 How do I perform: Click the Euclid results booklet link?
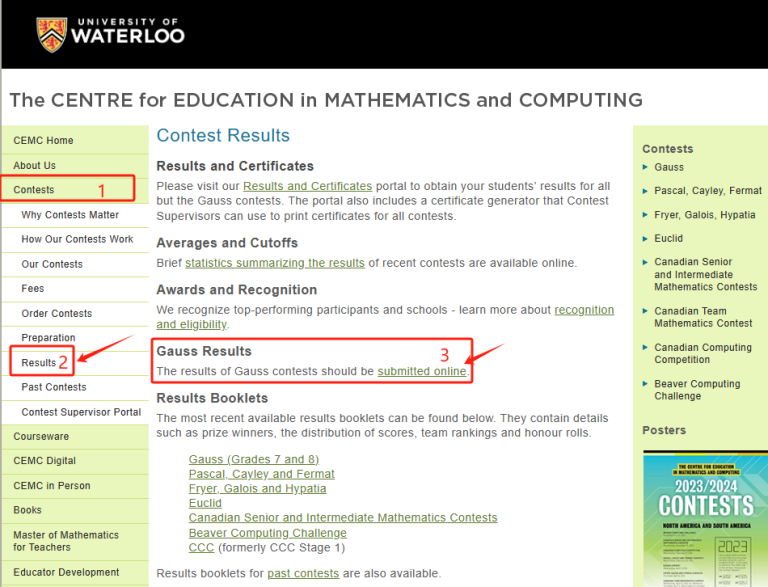pyautogui.click(x=205, y=503)
